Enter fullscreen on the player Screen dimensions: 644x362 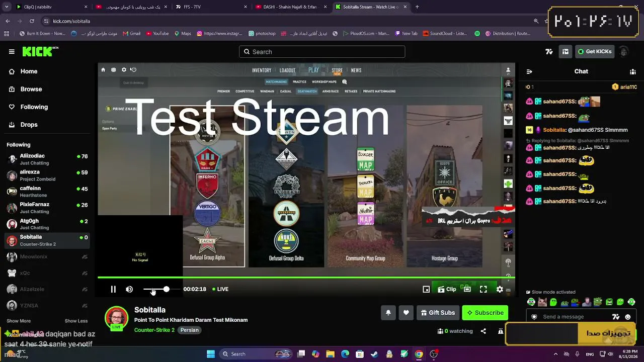click(484, 289)
